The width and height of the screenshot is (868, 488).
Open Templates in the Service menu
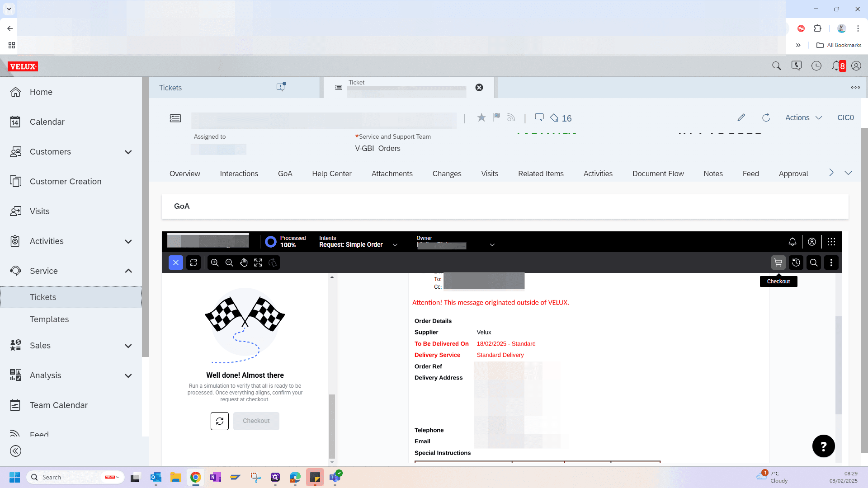[49, 319]
